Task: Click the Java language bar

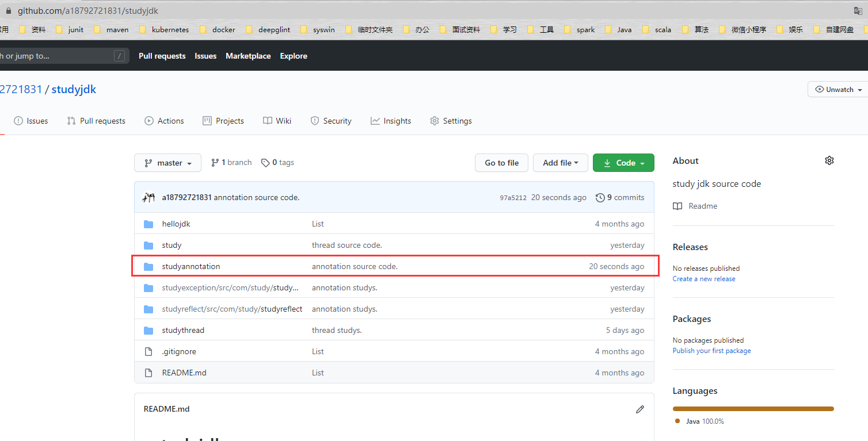Action: [753, 409]
